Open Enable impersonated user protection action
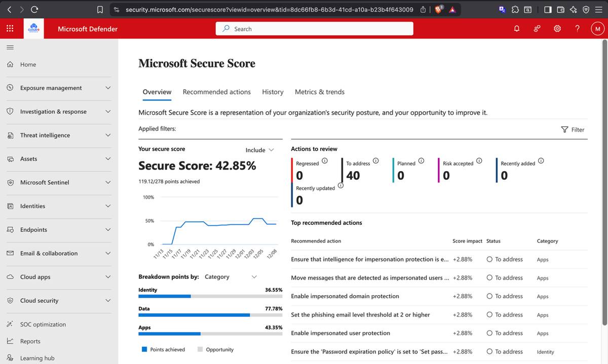 point(340,333)
